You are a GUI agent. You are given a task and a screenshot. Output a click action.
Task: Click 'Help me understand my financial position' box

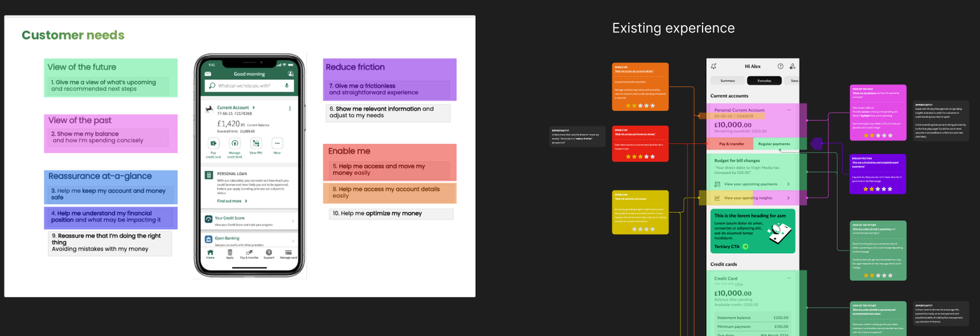click(111, 217)
